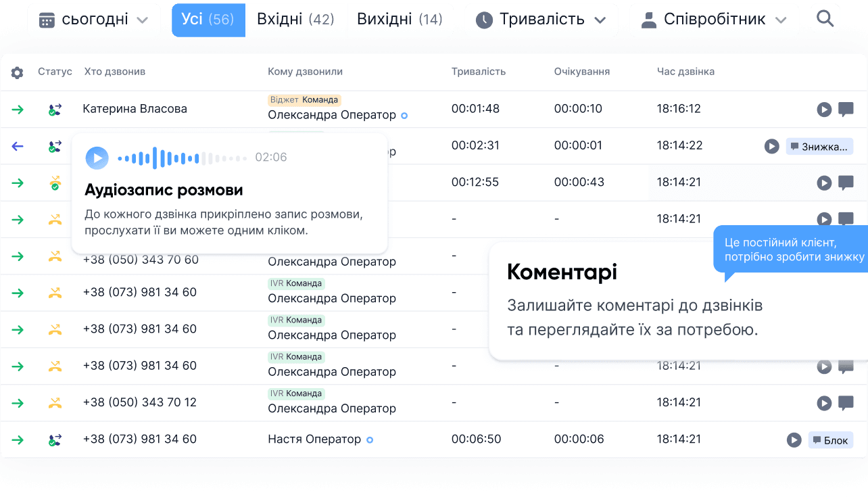Play Катерина Власова call recording
This screenshot has width=868, height=501.
point(823,110)
